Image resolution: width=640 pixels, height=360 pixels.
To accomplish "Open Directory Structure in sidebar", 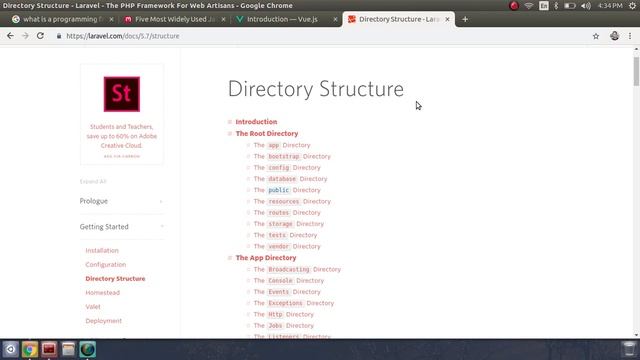I will click(115, 278).
